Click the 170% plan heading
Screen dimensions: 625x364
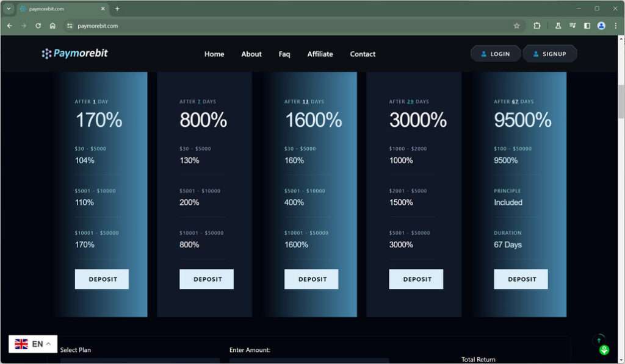point(99,120)
